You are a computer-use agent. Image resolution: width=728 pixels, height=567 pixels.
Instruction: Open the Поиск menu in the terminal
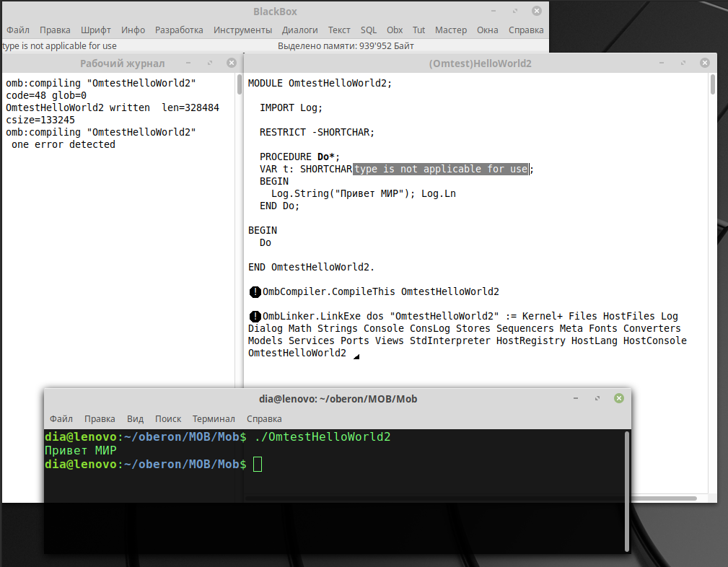[x=168, y=418]
